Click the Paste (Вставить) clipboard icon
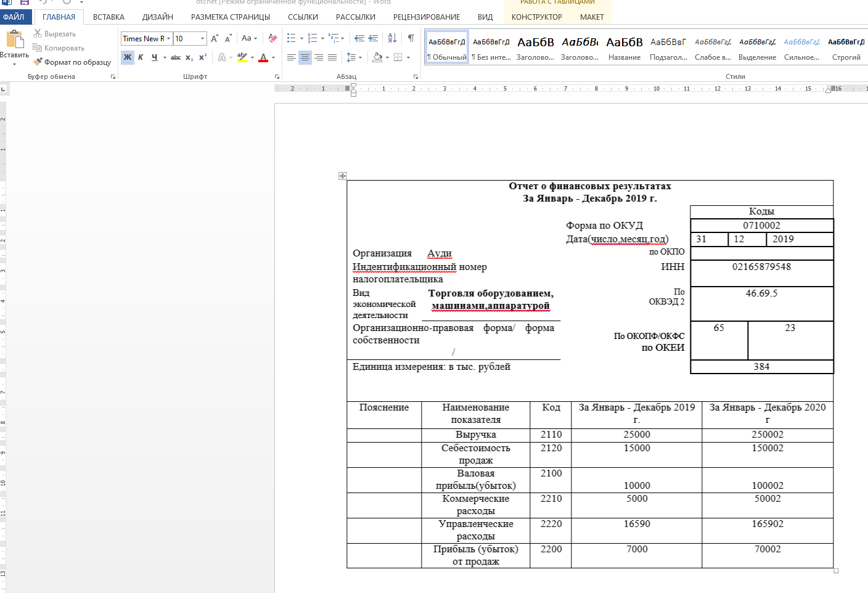Image resolution: width=868 pixels, height=593 pixels. click(15, 39)
